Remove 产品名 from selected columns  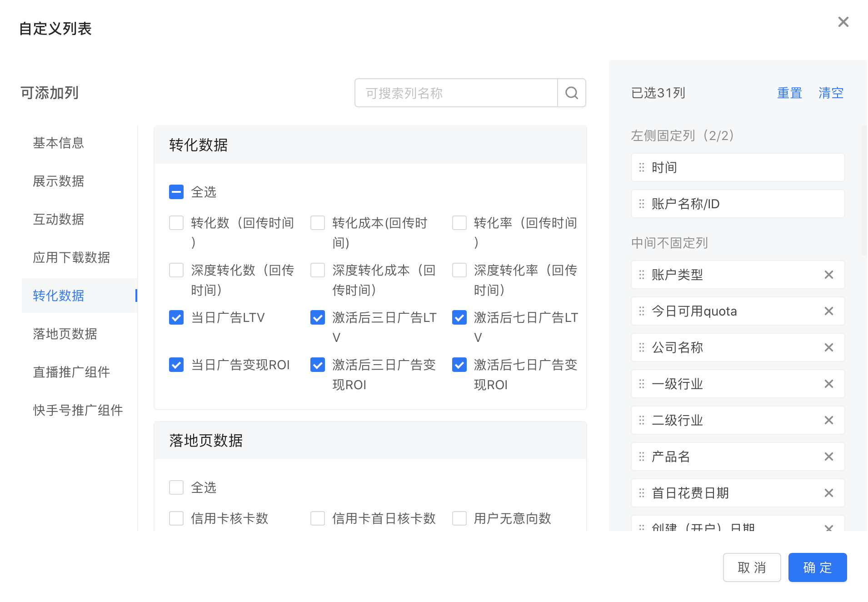829,457
